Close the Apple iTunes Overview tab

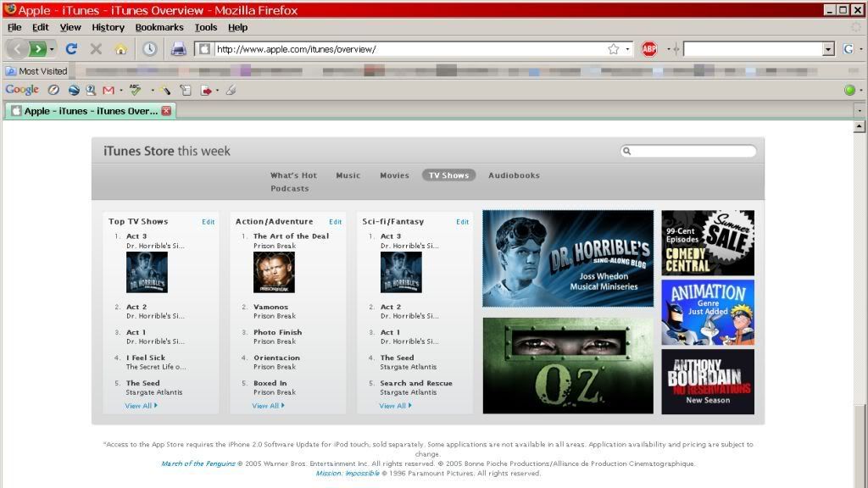[x=166, y=111]
